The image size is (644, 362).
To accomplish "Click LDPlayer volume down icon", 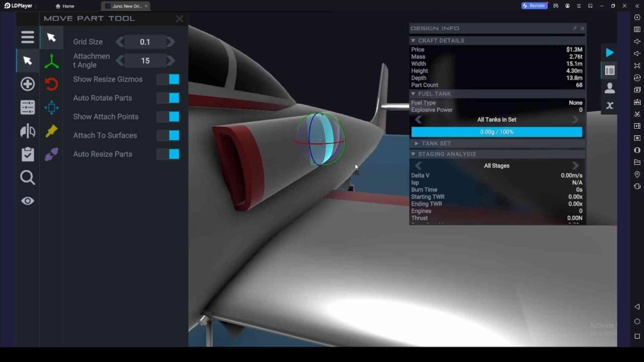I will [x=637, y=53].
